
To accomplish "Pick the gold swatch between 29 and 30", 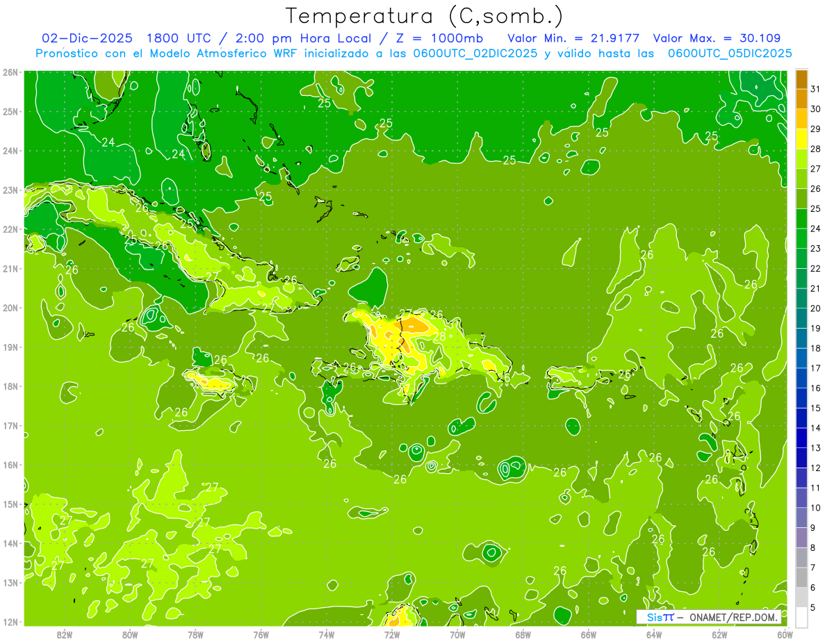I will click(802, 119).
